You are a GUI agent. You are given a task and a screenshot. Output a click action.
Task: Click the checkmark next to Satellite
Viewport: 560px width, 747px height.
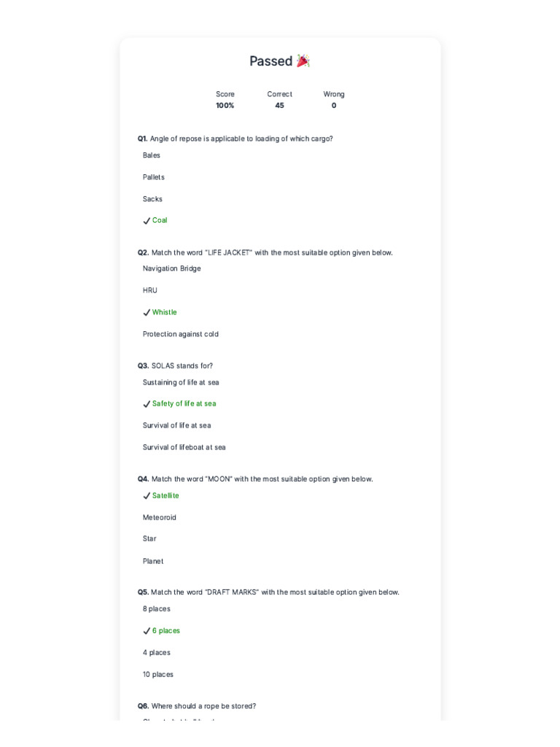[147, 496]
